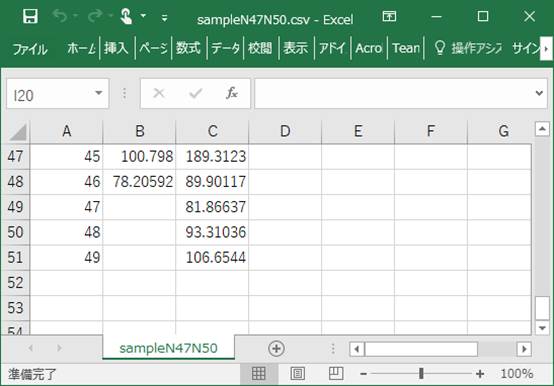
Task: Open the Team ribbon tab
Action: (x=406, y=48)
